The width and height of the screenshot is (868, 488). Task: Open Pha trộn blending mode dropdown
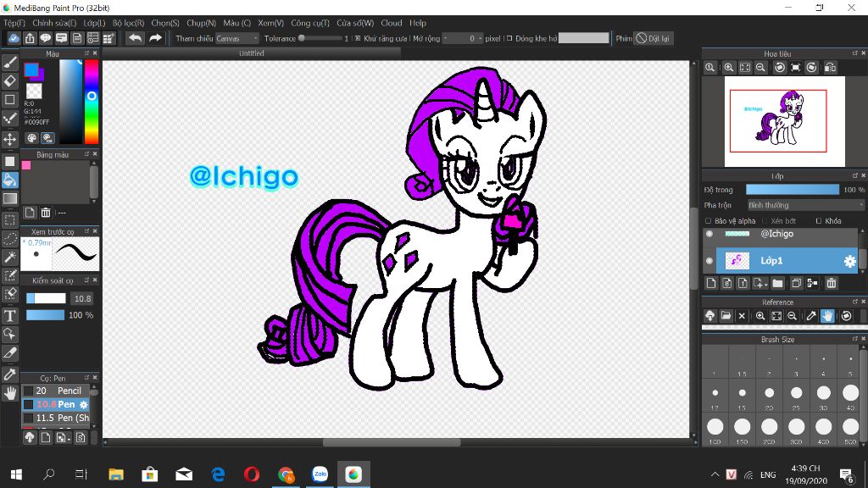click(x=805, y=205)
